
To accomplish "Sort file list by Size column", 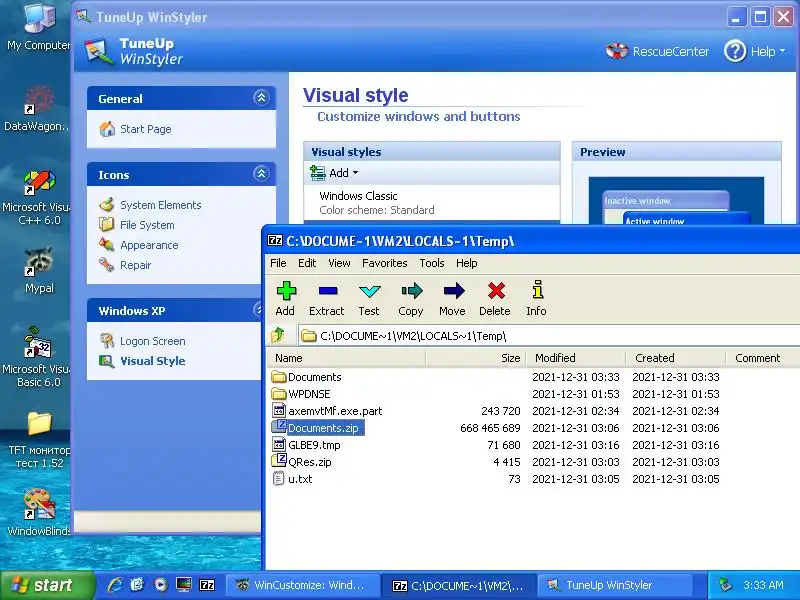I will 476,358.
